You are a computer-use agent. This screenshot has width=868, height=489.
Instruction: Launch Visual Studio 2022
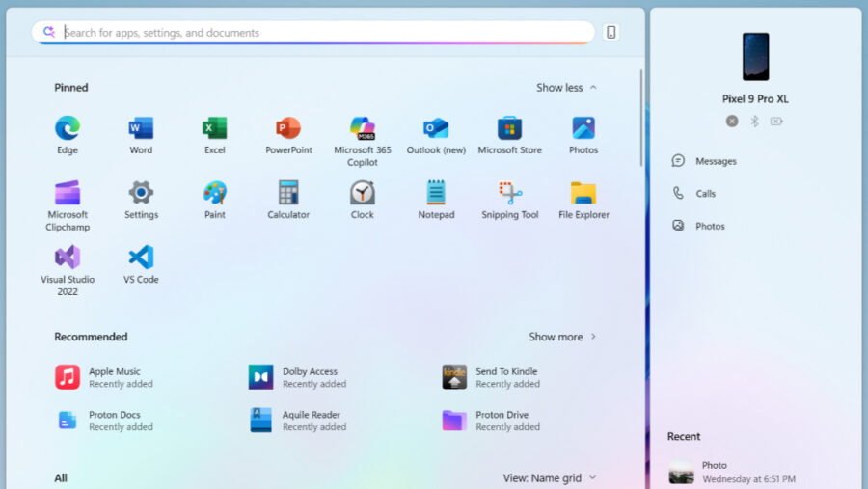[x=68, y=270]
